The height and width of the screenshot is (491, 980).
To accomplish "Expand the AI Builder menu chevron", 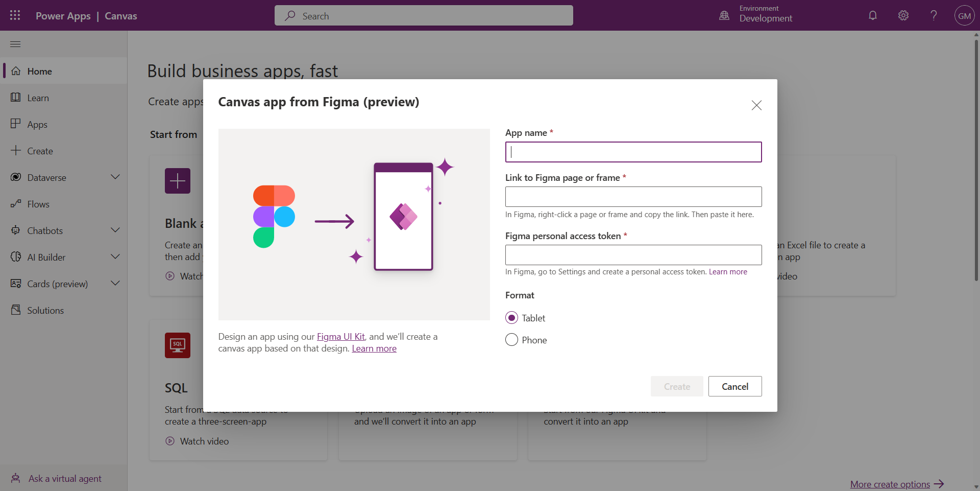I will click(x=115, y=256).
